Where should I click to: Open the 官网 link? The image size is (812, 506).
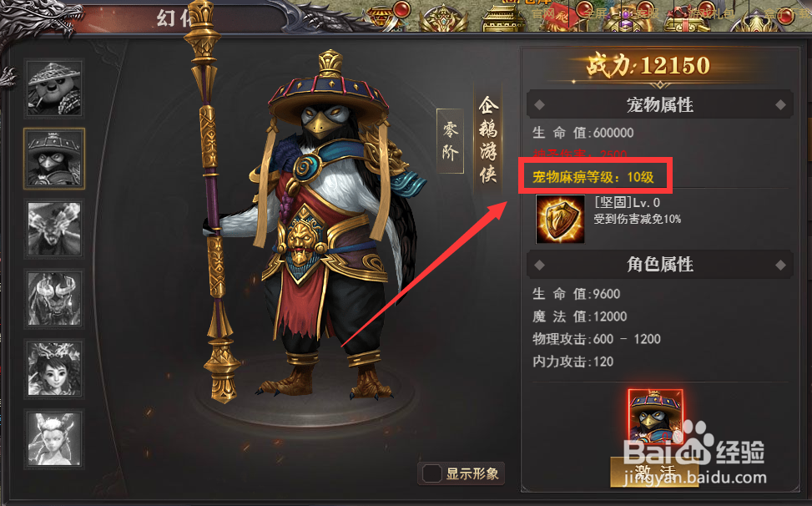[542, 14]
